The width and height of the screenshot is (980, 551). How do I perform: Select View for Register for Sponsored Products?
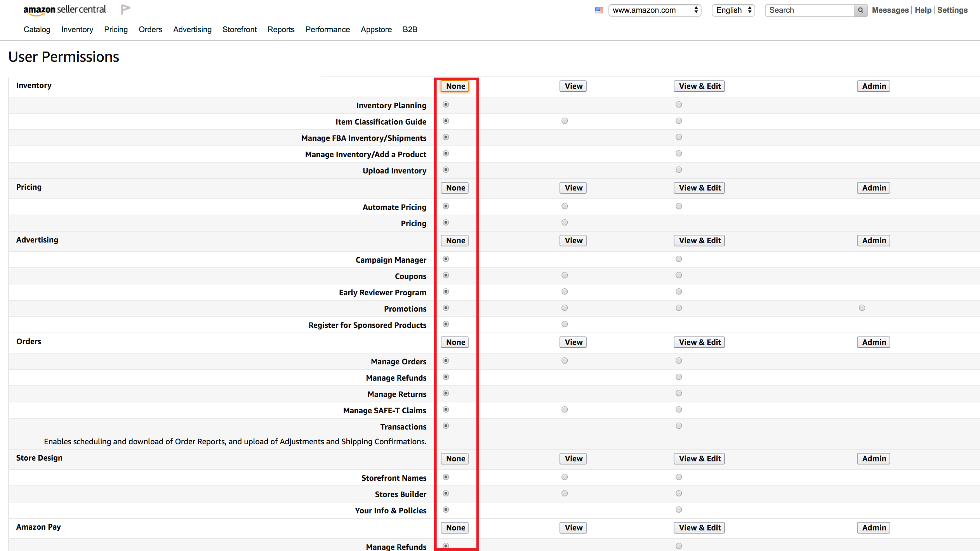565,324
